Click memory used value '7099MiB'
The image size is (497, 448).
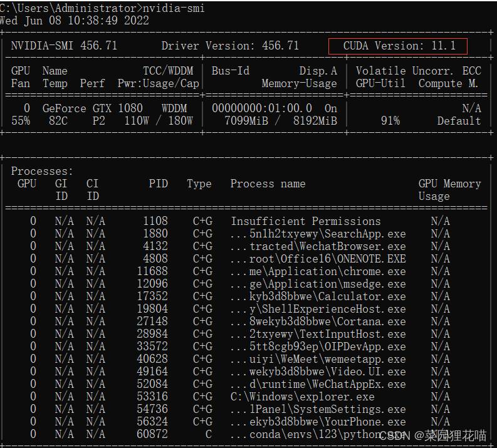tap(246, 121)
